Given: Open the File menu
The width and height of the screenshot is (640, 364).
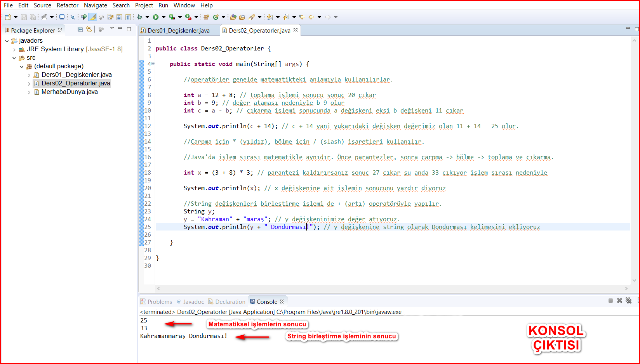Looking at the screenshot, I should click(8, 5).
